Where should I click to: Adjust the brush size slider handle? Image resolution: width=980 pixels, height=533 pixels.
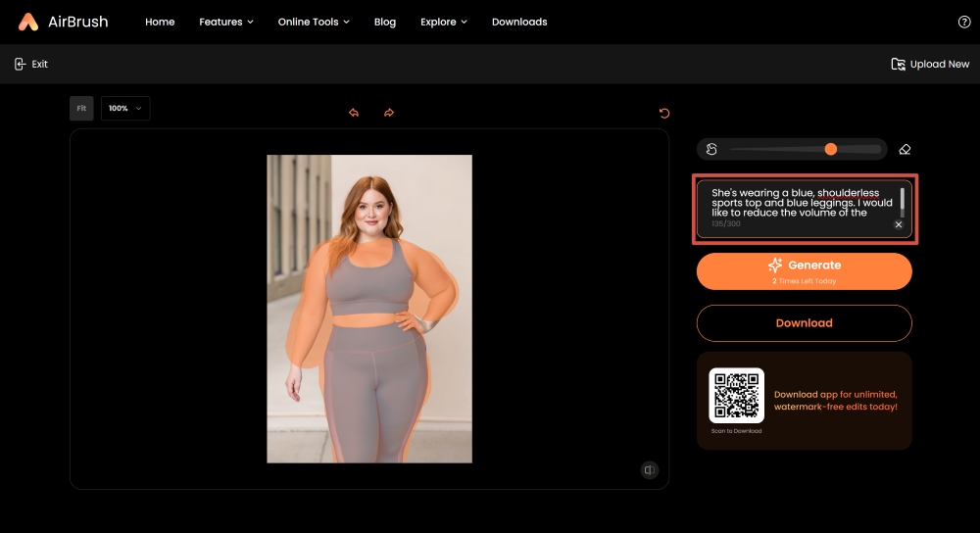pyautogui.click(x=831, y=149)
